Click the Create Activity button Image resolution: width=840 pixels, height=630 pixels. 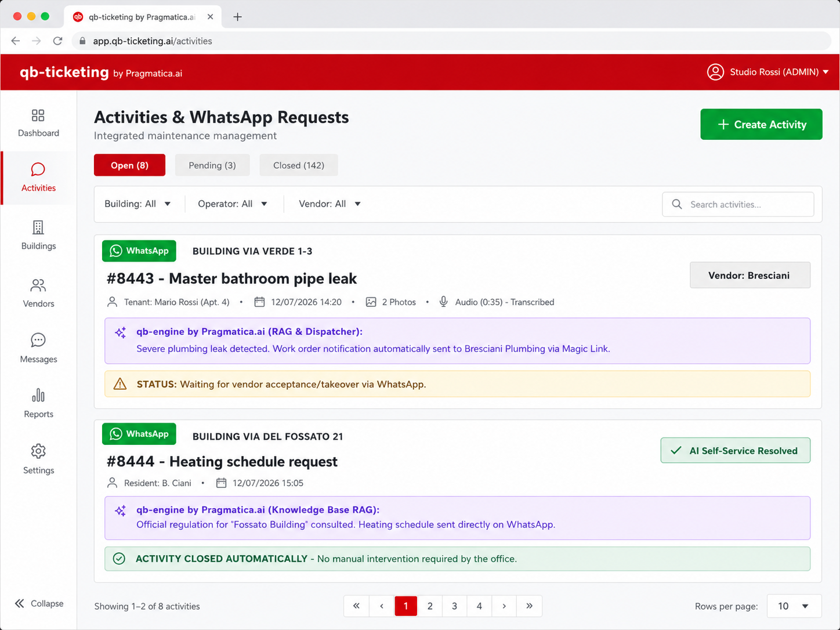point(761,124)
